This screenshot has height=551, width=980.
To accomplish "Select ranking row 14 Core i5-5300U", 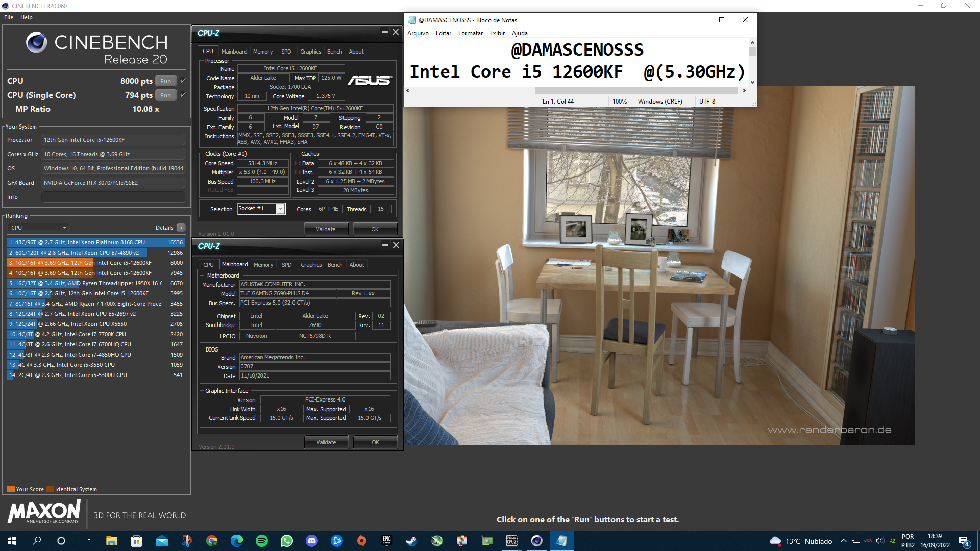I will coord(96,375).
